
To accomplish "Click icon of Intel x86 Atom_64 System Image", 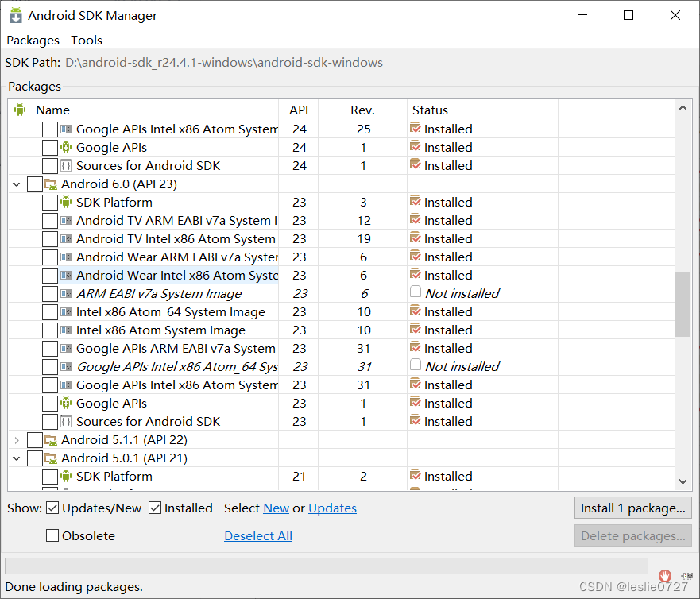I will click(66, 311).
